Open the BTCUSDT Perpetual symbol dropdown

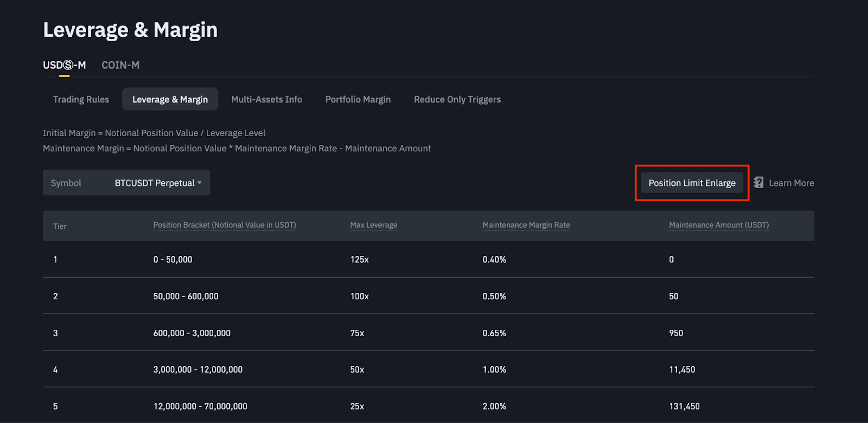coord(154,183)
